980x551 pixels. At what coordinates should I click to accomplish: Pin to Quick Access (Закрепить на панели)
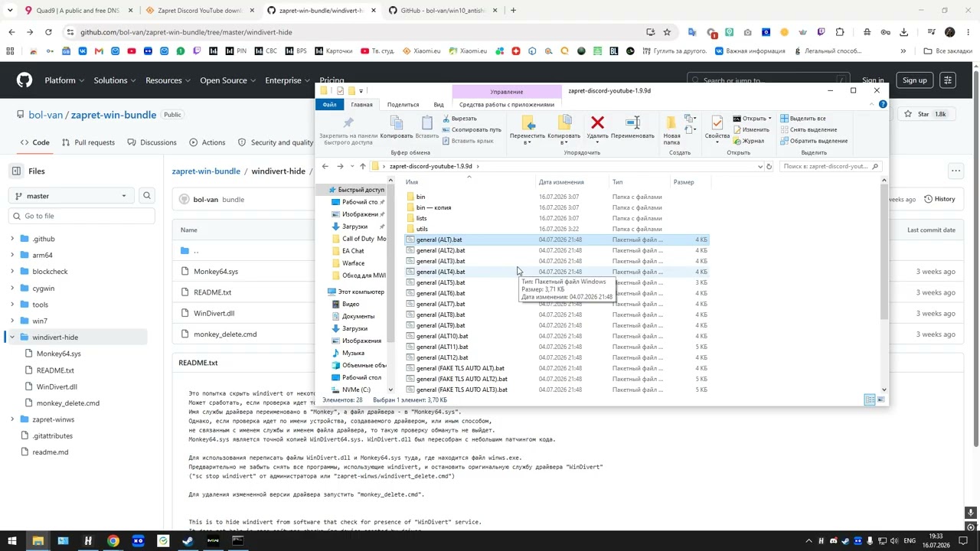pyautogui.click(x=348, y=130)
